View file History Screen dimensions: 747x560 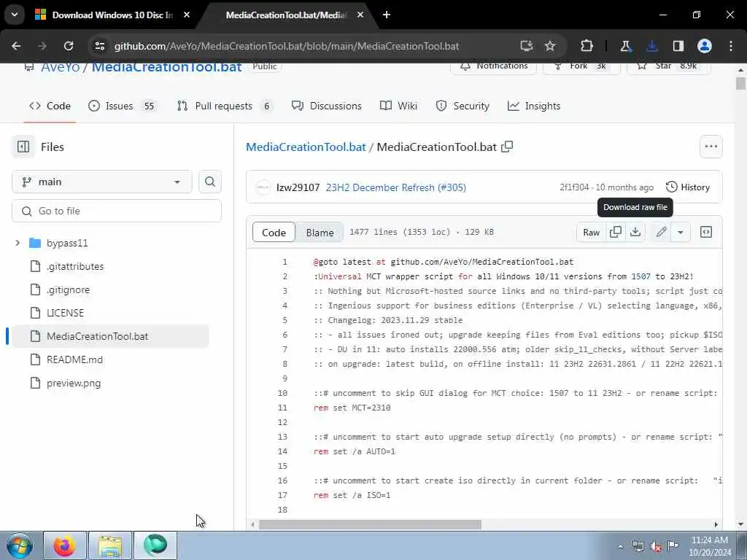[x=688, y=187]
